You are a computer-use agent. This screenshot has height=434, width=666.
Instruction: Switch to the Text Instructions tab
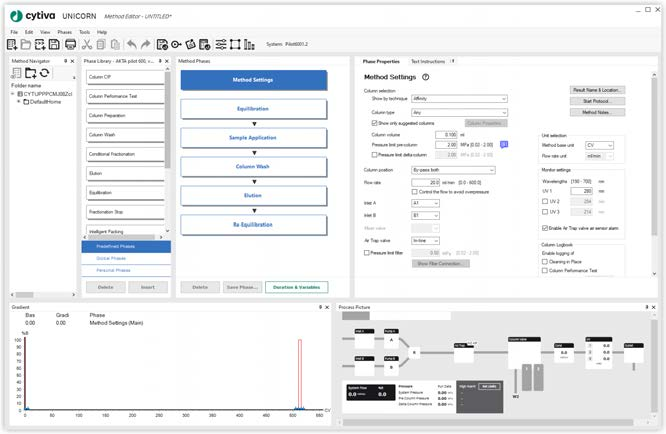pyautogui.click(x=428, y=62)
